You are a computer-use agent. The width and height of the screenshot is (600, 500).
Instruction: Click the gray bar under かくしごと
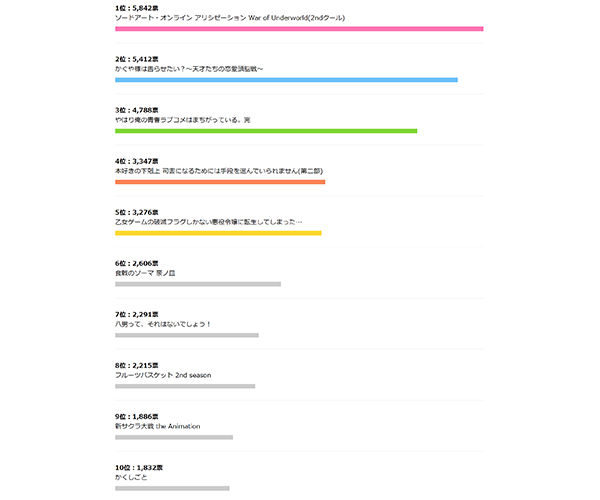tap(172, 488)
